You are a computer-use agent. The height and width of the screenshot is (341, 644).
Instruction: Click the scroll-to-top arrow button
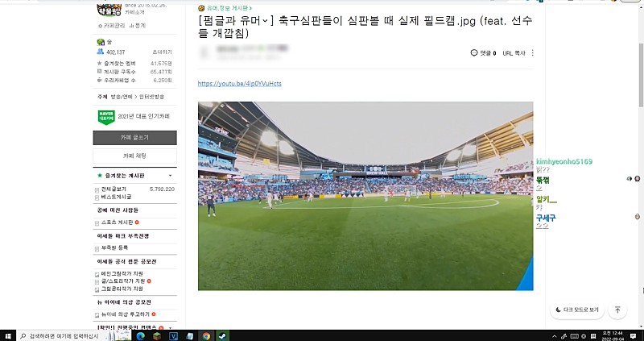point(617,310)
